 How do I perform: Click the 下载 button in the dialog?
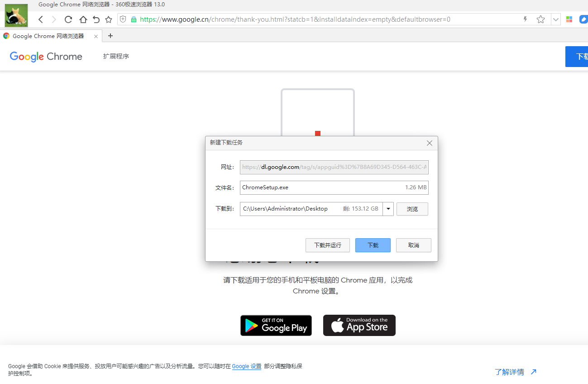click(373, 245)
